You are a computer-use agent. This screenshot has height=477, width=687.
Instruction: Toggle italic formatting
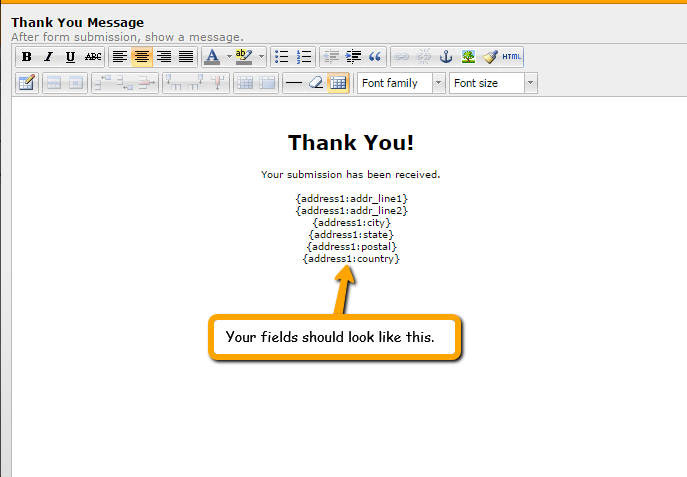coord(48,57)
